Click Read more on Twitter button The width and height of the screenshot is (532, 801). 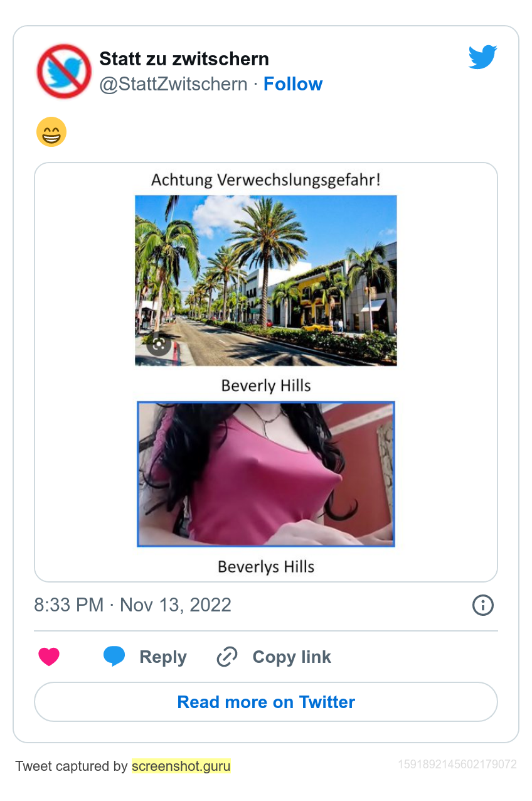click(x=266, y=702)
